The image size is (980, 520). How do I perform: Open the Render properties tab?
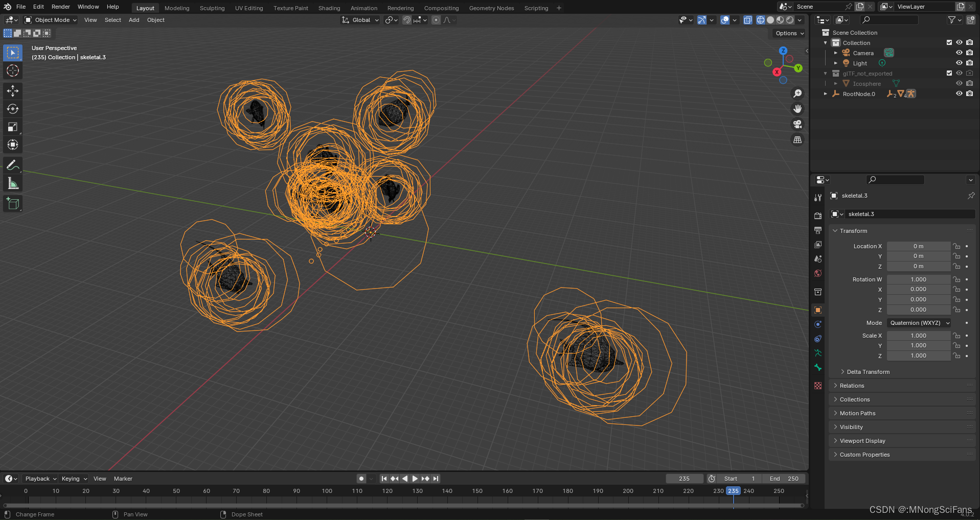coord(818,216)
